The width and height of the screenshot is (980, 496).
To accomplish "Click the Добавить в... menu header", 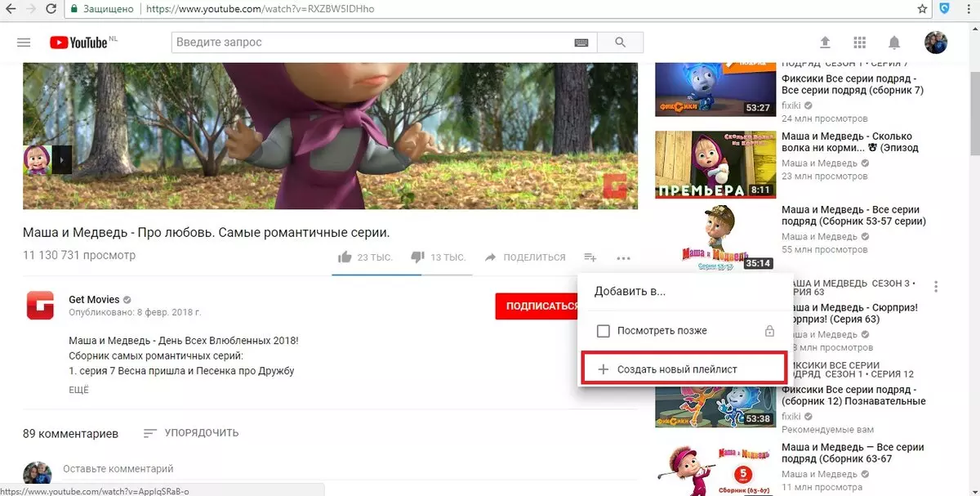I will tap(630, 291).
